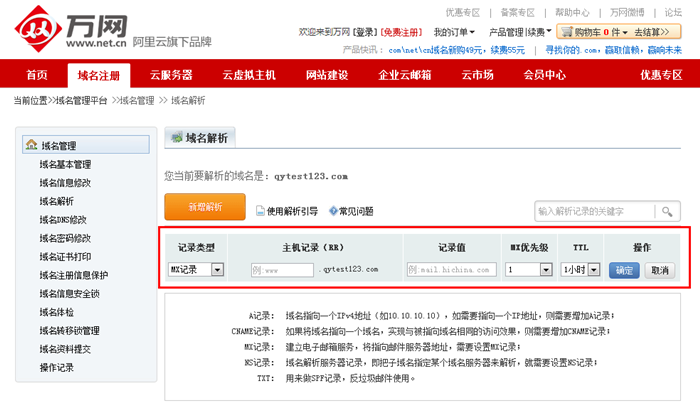Open the 常见问题 link
The height and width of the screenshot is (405, 700).
tap(356, 211)
